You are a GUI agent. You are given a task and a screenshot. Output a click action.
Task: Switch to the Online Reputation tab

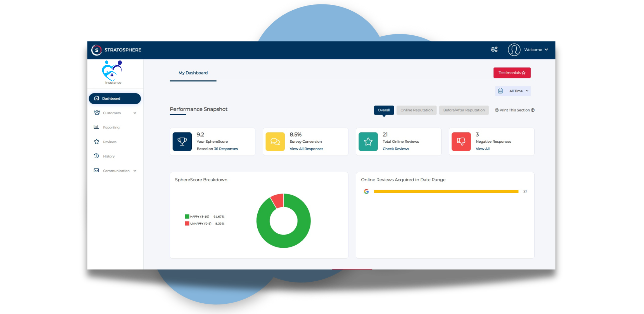coord(416,110)
